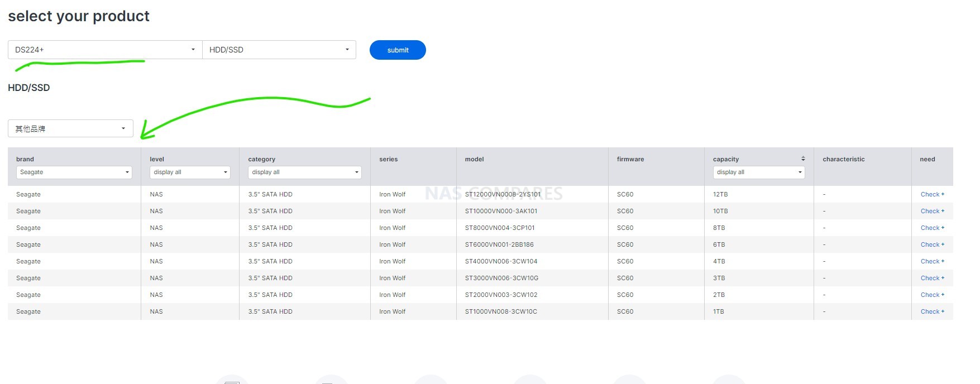Click the select your product heading
The image size is (980, 384).
point(79,16)
